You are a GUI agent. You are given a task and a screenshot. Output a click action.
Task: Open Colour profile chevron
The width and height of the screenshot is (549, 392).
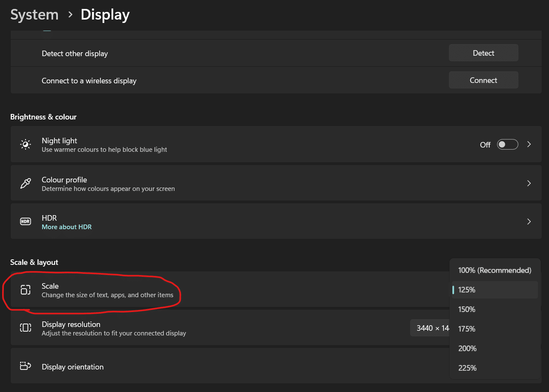pos(529,183)
